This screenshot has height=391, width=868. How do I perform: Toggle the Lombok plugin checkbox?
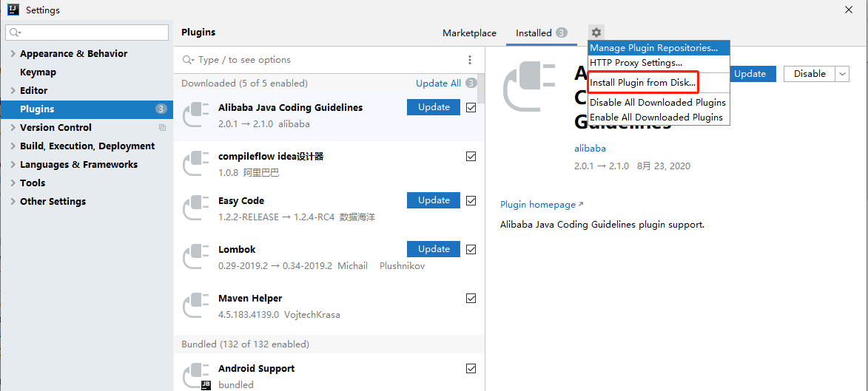pyautogui.click(x=471, y=249)
